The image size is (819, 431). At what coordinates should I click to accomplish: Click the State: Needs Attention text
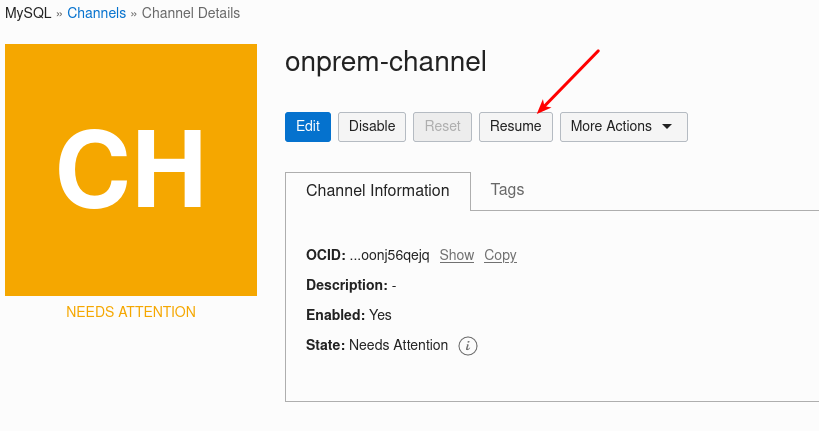pyautogui.click(x=377, y=345)
